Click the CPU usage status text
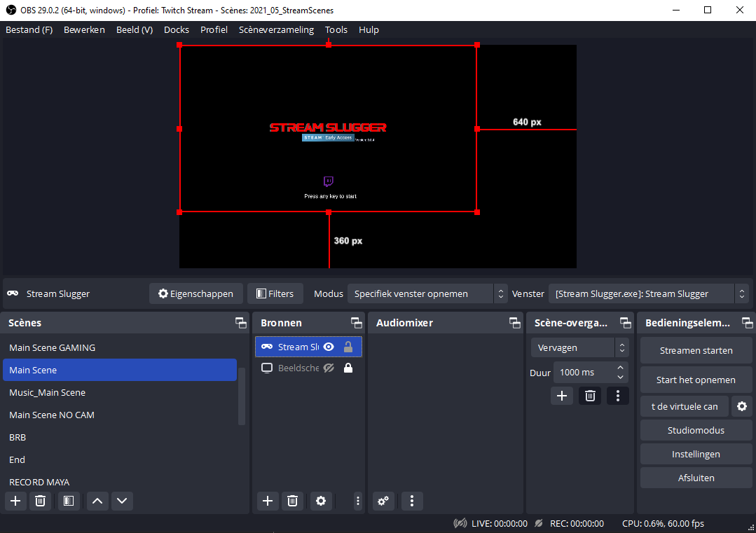The height and width of the screenshot is (533, 756). (x=663, y=523)
